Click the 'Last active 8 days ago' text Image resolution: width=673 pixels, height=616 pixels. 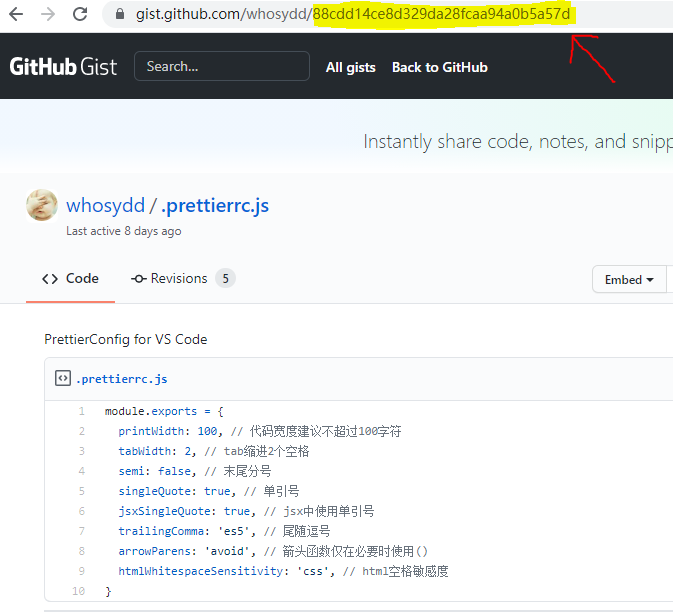[x=124, y=231]
